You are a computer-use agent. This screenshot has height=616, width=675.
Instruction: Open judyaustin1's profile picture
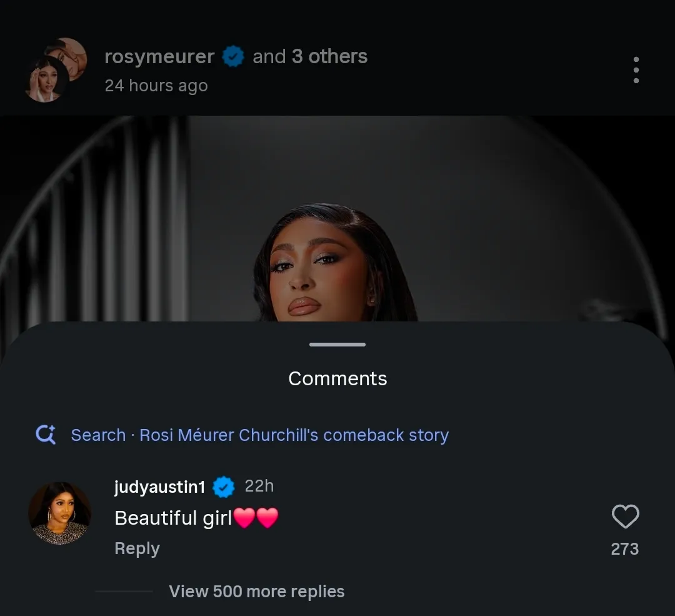(x=60, y=513)
